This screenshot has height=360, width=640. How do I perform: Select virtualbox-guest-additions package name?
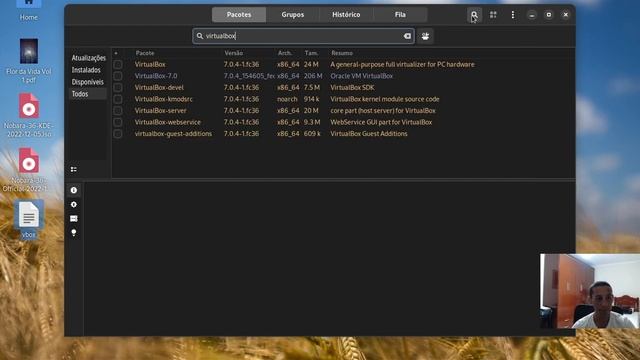point(173,134)
